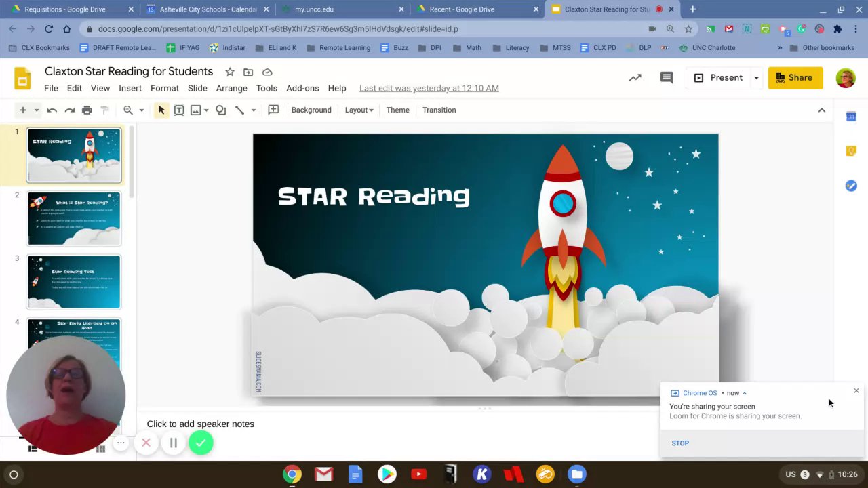Viewport: 868px width, 488px height.
Task: Open the insert image dropdown arrow
Action: pos(206,110)
